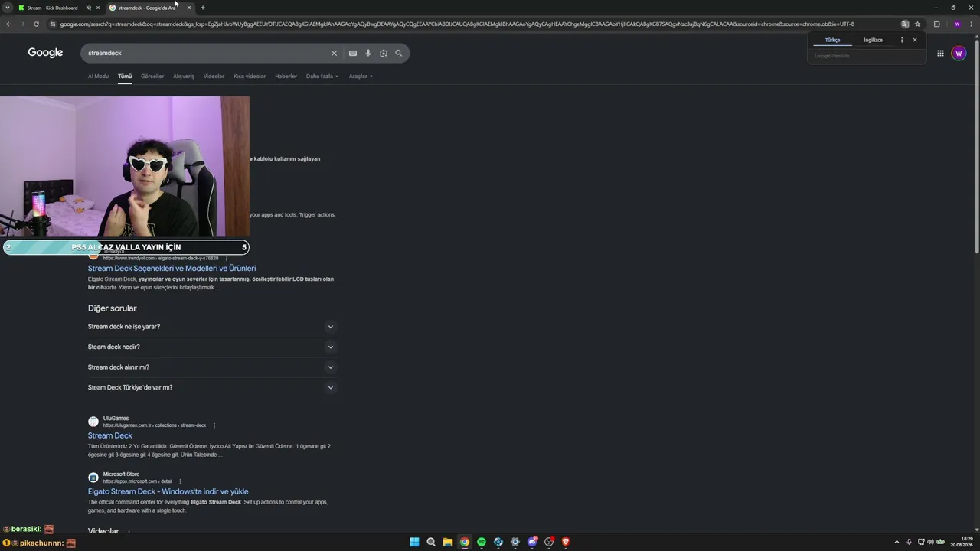Click the Microsoft Store site name
This screenshot has height=551, width=980.
click(121, 474)
